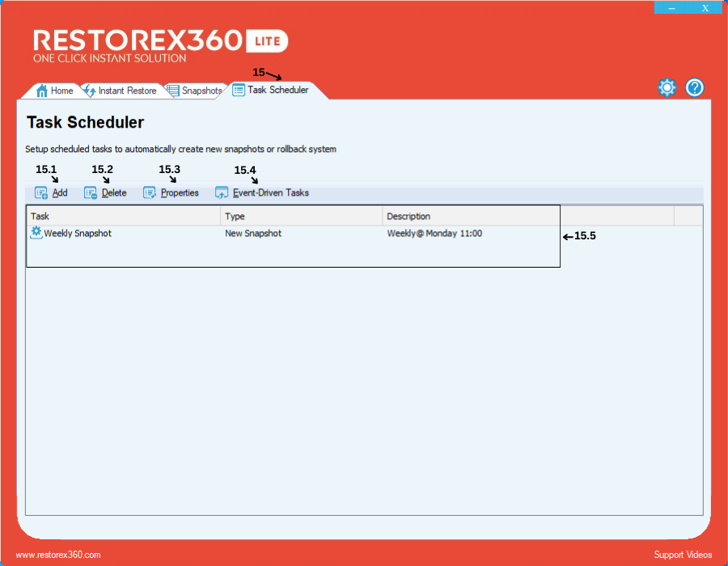
Task: Open help with the question mark icon
Action: 695,88
